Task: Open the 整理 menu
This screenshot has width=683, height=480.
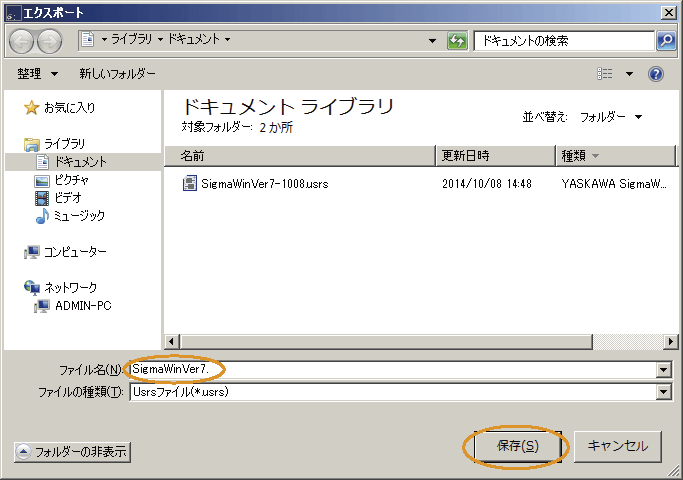Action: pyautogui.click(x=37, y=74)
